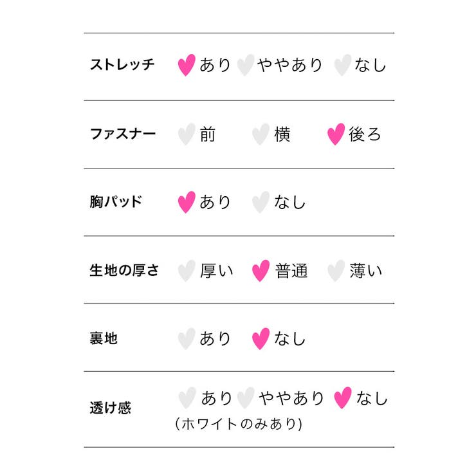This screenshot has width=476, height=476.
Task: Choose the gray heart for 透け感 あり
Action: [x=186, y=398]
